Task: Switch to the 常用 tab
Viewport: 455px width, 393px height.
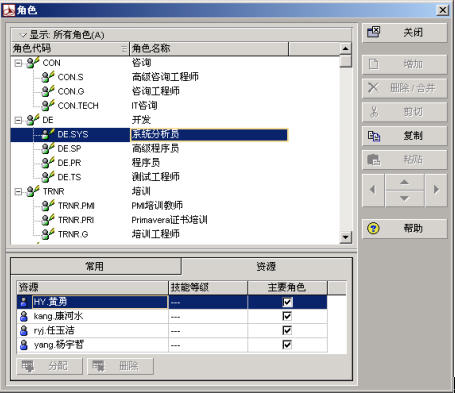Action: pos(96,266)
